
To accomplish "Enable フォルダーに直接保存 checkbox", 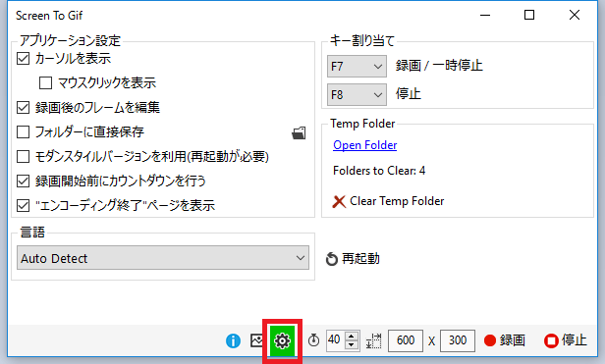I will pyautogui.click(x=24, y=131).
